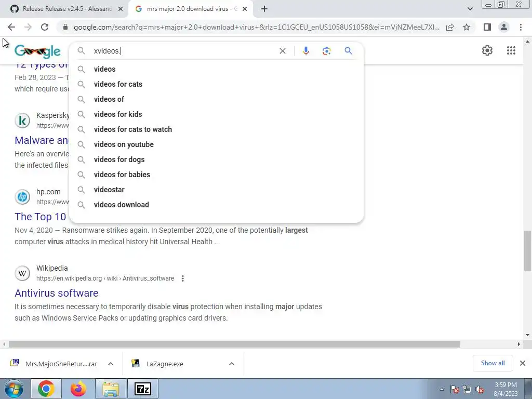Select the mrs major 2.0 Google tab
The height and width of the screenshot is (399, 532).
point(191,9)
